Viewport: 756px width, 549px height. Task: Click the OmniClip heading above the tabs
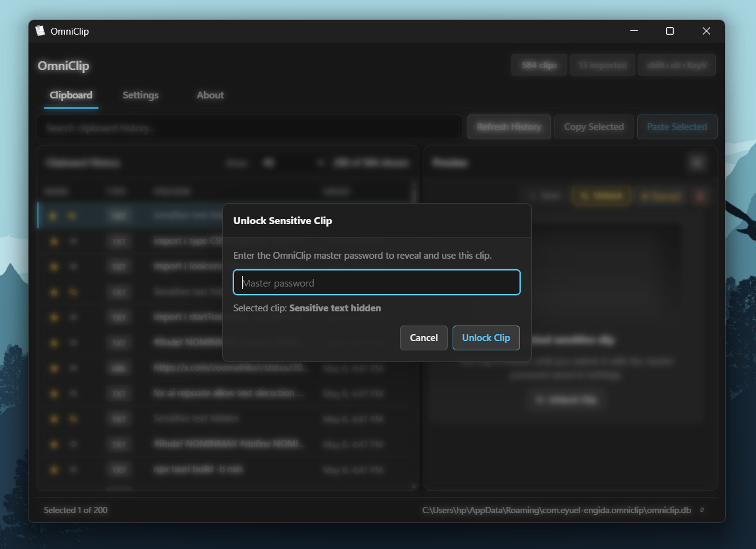point(64,66)
